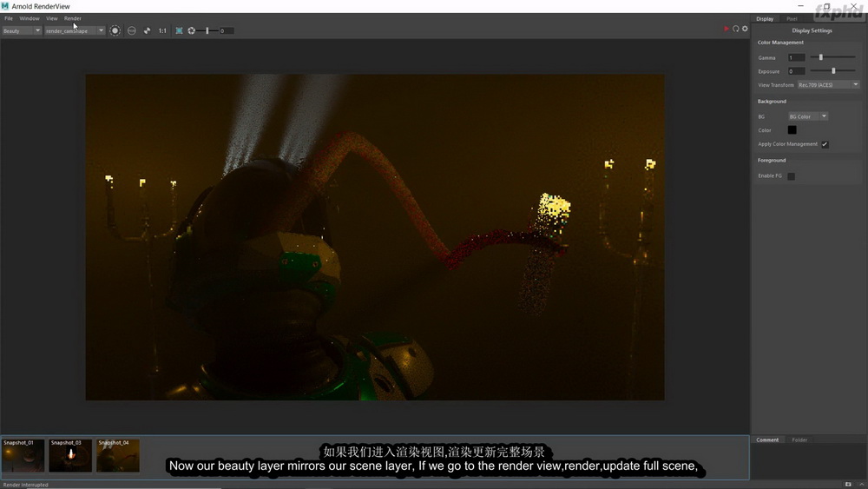Switch to the Display tab
Viewport: 868px width, 489px height.
tap(765, 19)
